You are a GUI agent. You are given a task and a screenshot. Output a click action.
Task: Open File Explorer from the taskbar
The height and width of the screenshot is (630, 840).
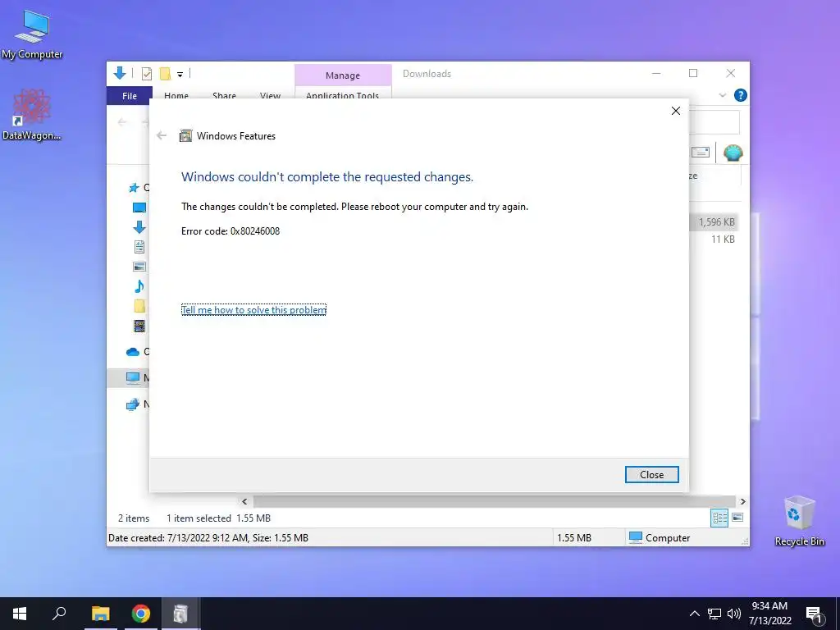click(x=101, y=614)
